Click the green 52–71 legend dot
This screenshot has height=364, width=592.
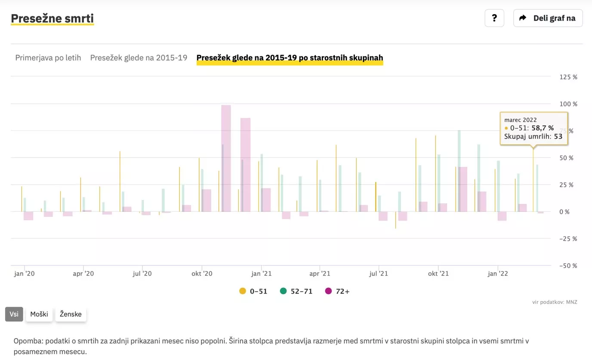click(x=284, y=291)
